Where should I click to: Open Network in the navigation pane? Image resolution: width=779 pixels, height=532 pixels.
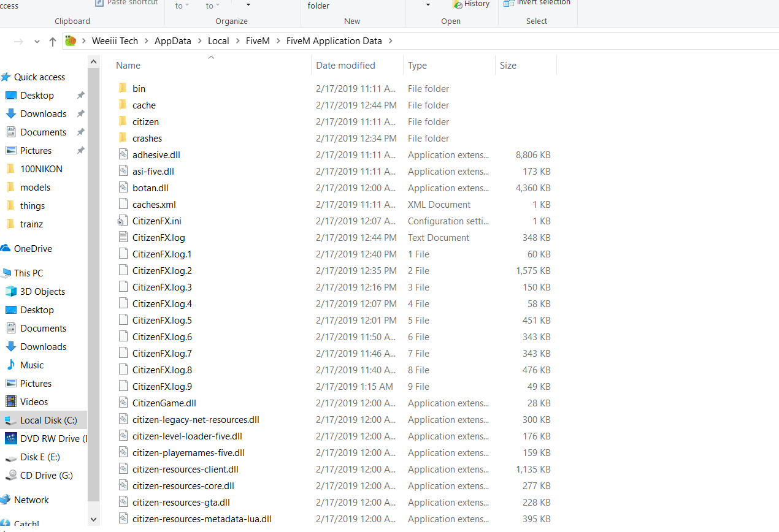coord(31,500)
